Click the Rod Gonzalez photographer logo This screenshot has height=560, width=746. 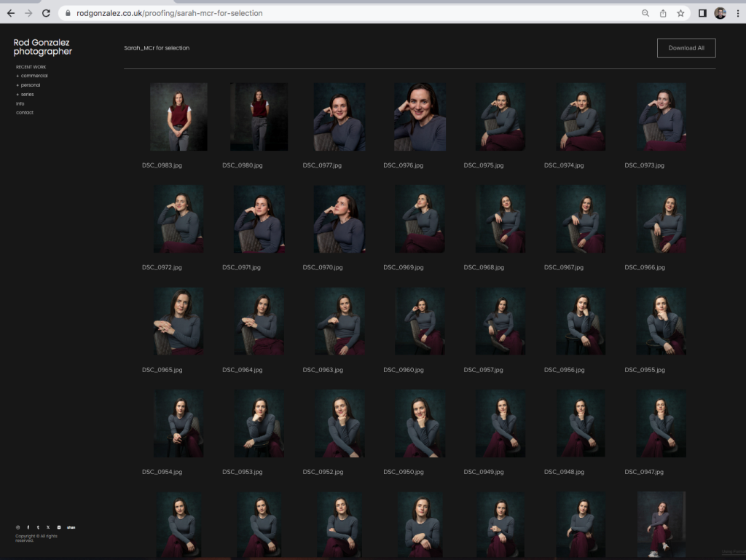tap(43, 47)
